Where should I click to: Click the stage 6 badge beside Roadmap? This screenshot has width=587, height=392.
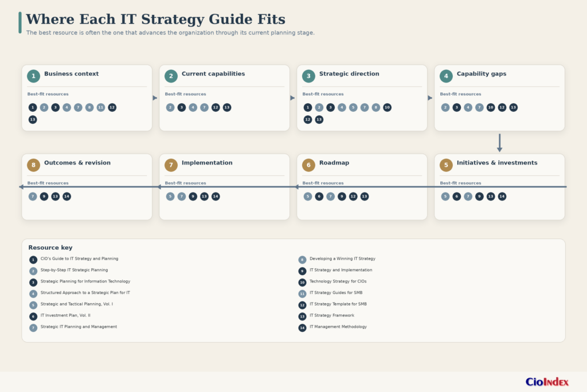point(308,165)
